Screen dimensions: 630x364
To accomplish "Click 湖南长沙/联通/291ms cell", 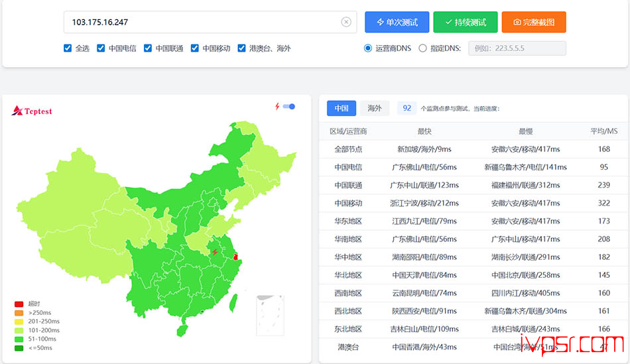I will [525, 257].
